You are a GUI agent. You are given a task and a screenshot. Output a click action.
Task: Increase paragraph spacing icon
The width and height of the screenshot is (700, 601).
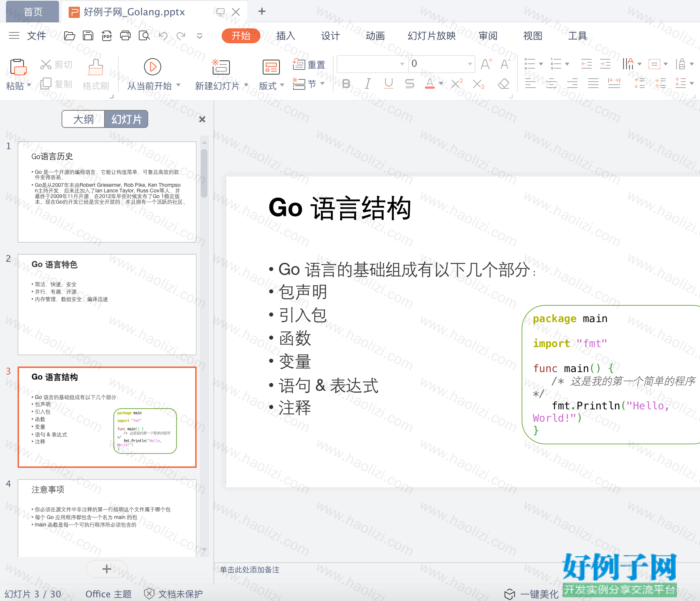tap(639, 83)
